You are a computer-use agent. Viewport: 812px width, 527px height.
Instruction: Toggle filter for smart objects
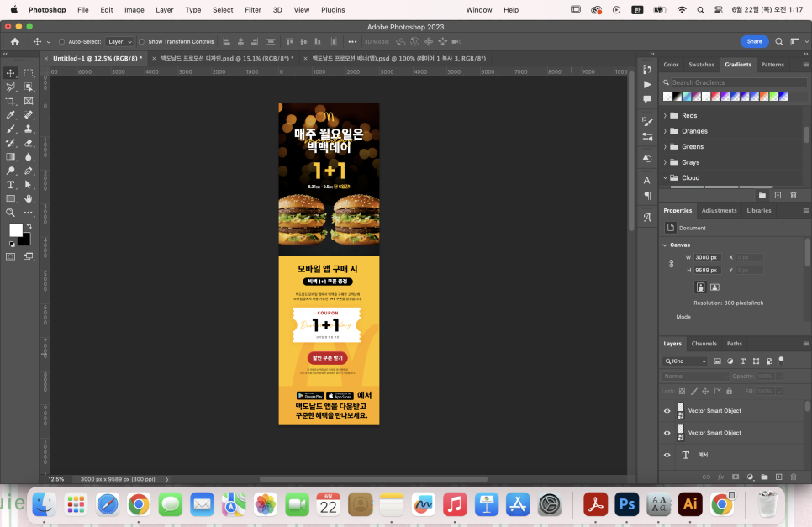(769, 361)
